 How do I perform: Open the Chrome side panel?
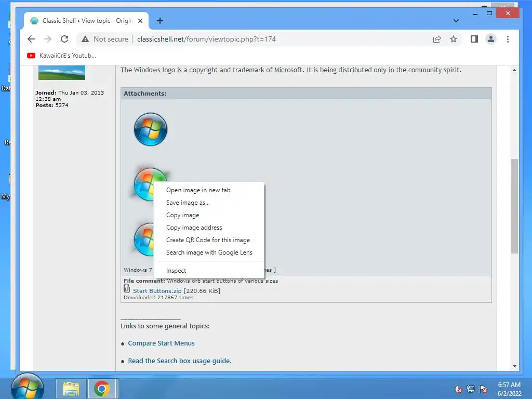474,39
